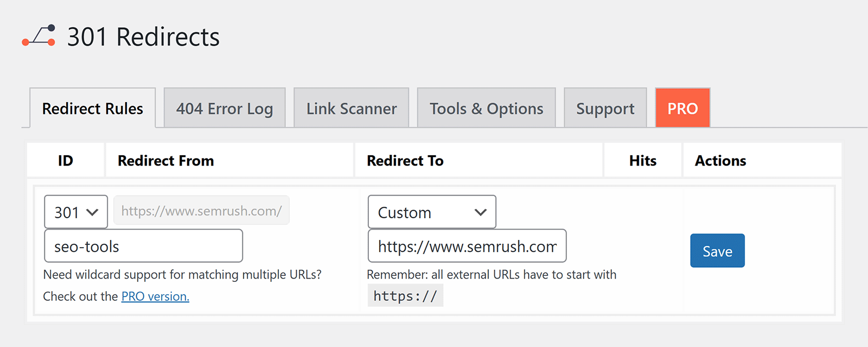The width and height of the screenshot is (868, 347).
Task: Select the orange PRO tab
Action: [x=682, y=108]
